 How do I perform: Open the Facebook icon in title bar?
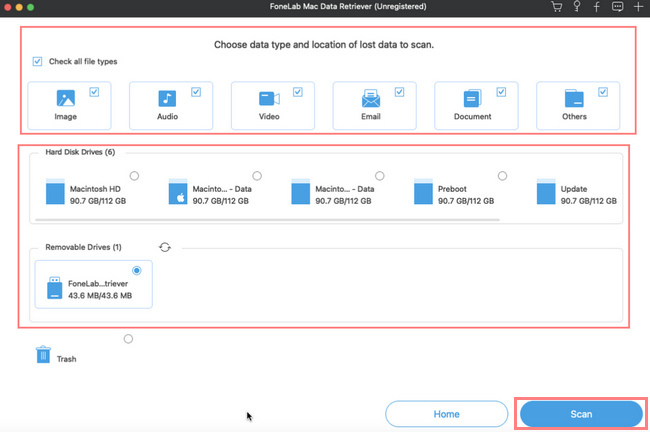[596, 7]
